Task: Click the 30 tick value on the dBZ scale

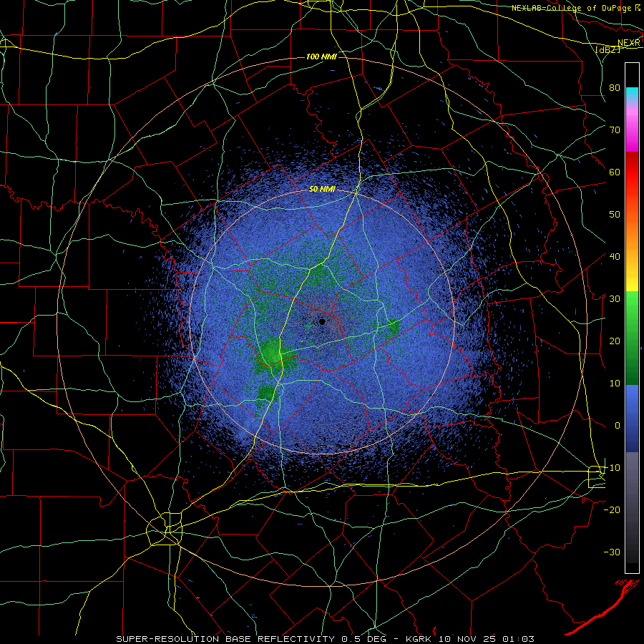Action: tap(615, 299)
